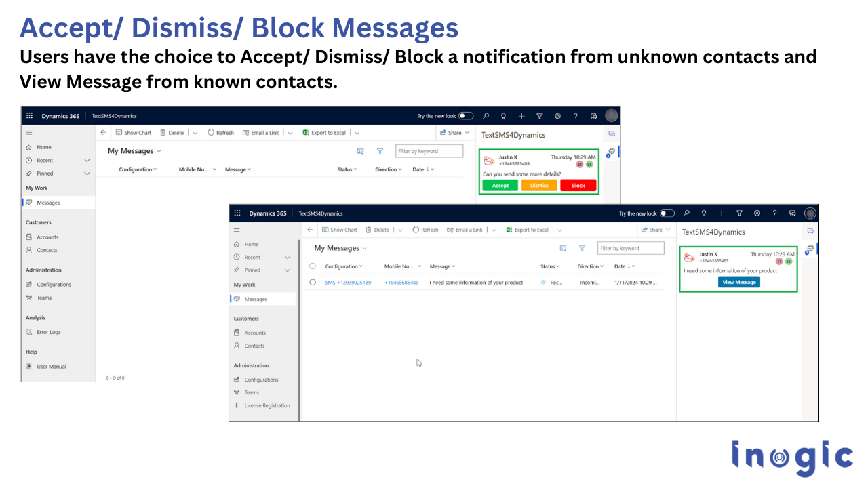
Task: Open settings gear in front window header
Action: [757, 213]
